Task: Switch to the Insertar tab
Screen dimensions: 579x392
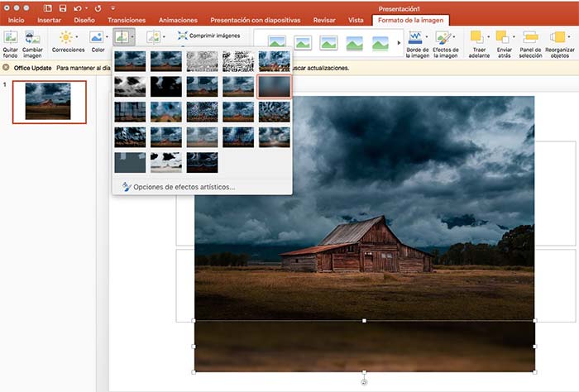Action: (49, 21)
